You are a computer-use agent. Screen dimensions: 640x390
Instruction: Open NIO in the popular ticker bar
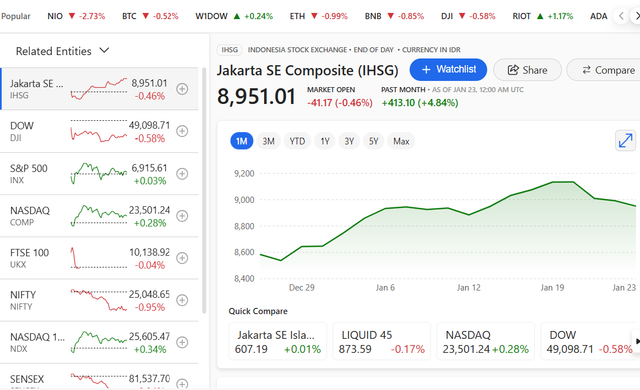[76, 16]
